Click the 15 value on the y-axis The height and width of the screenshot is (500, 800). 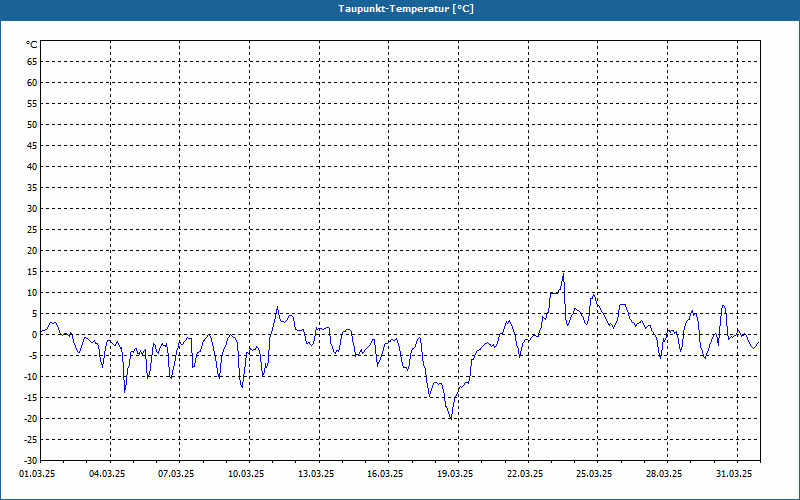click(32, 271)
